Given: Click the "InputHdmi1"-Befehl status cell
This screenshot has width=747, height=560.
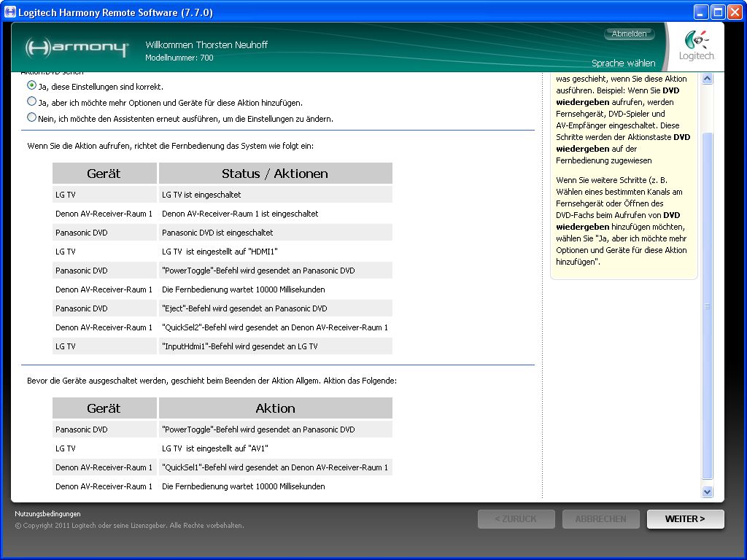Looking at the screenshot, I should point(275,346).
